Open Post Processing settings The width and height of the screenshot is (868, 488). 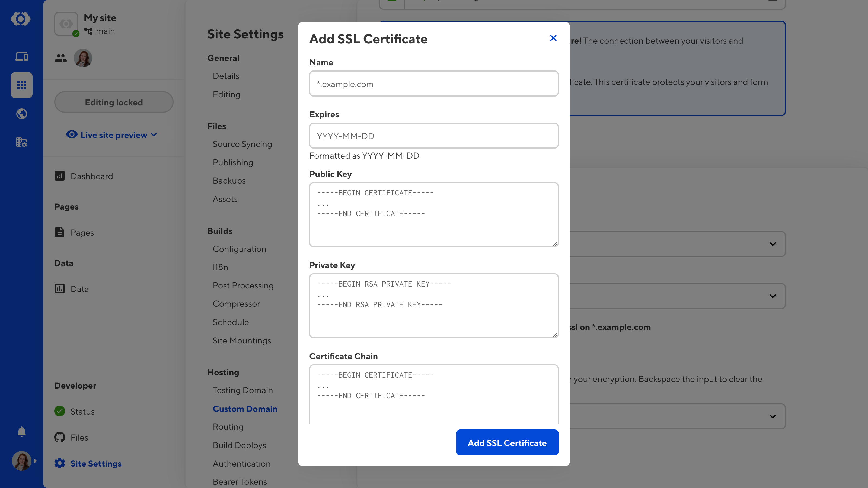(243, 285)
